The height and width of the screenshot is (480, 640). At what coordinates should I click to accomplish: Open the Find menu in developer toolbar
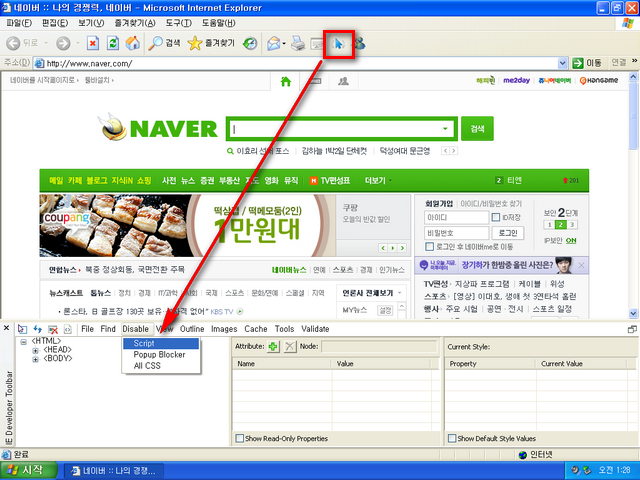pyautogui.click(x=108, y=329)
